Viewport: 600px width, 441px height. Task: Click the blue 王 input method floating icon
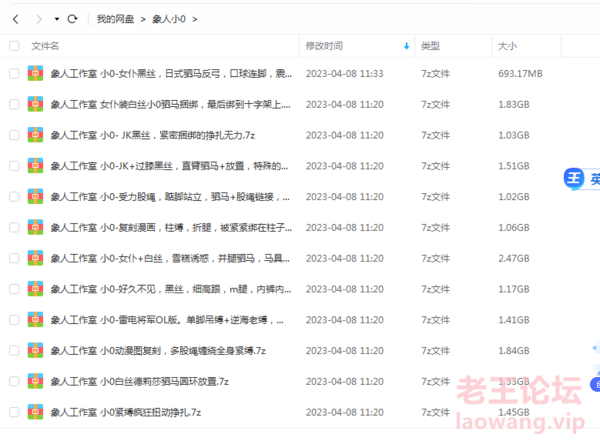click(x=574, y=178)
